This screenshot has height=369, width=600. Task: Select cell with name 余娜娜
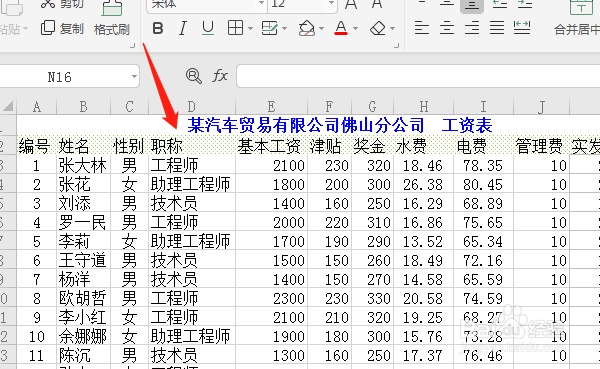(x=83, y=336)
